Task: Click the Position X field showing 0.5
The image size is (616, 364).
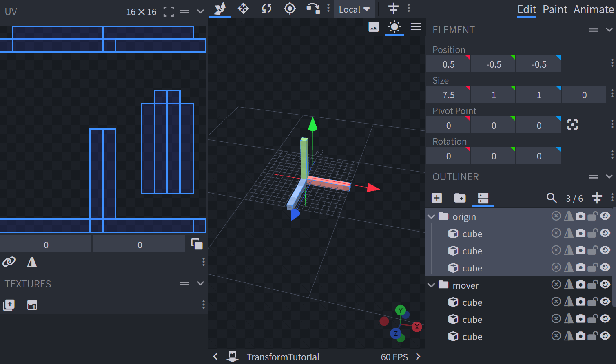Action: click(448, 64)
